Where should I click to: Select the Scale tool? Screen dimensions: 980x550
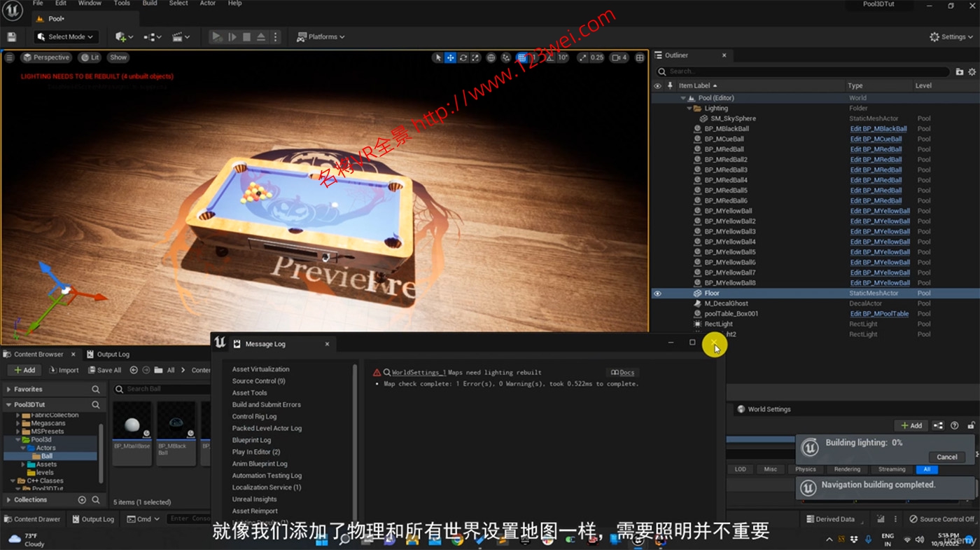pyautogui.click(x=475, y=57)
